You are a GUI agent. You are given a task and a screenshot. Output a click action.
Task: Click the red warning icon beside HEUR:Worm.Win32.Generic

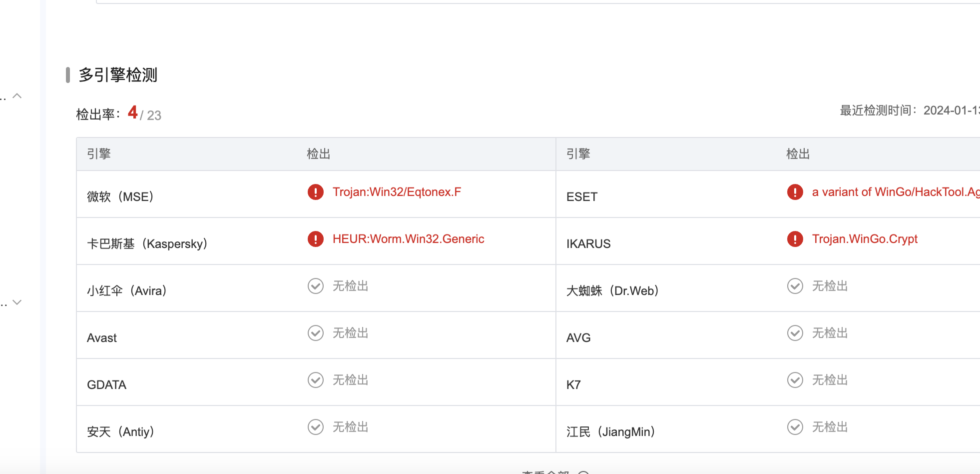(x=315, y=239)
